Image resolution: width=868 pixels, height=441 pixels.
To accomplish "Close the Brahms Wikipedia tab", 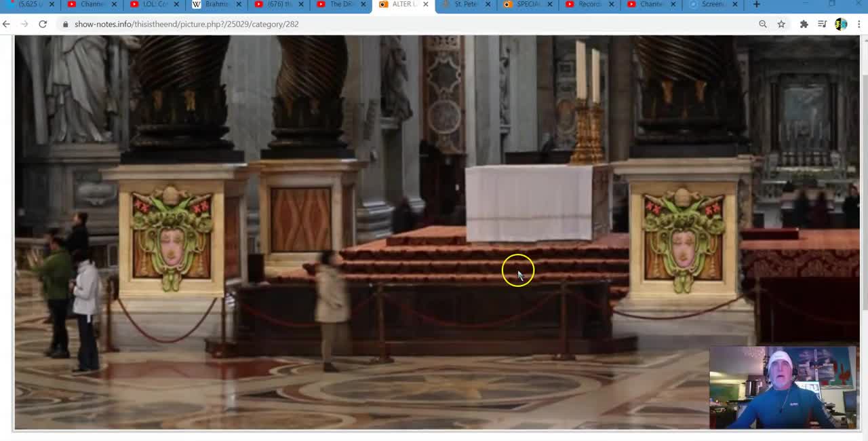I will [239, 4].
